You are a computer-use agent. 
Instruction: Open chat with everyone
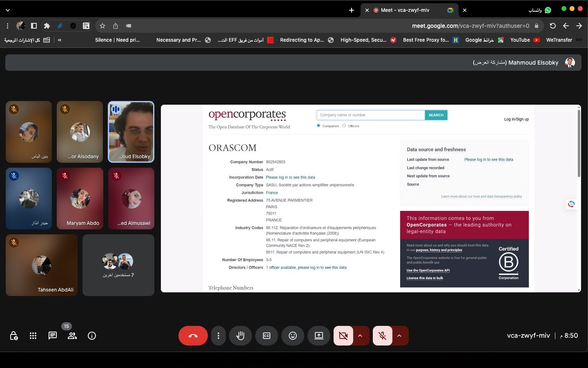(x=53, y=336)
